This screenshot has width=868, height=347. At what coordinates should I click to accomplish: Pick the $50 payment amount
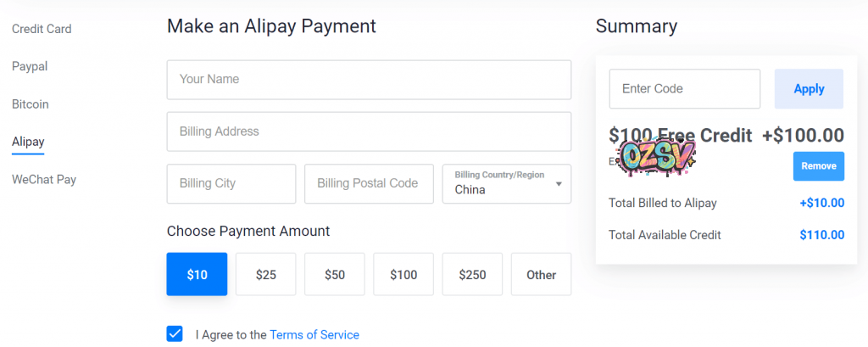click(335, 274)
